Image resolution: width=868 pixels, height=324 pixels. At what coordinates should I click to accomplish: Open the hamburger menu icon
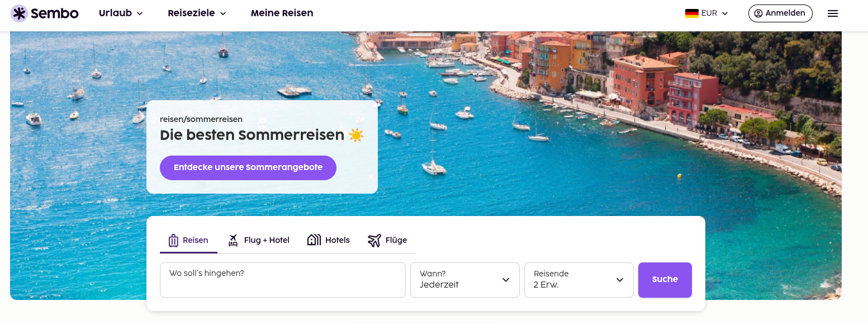(x=833, y=13)
